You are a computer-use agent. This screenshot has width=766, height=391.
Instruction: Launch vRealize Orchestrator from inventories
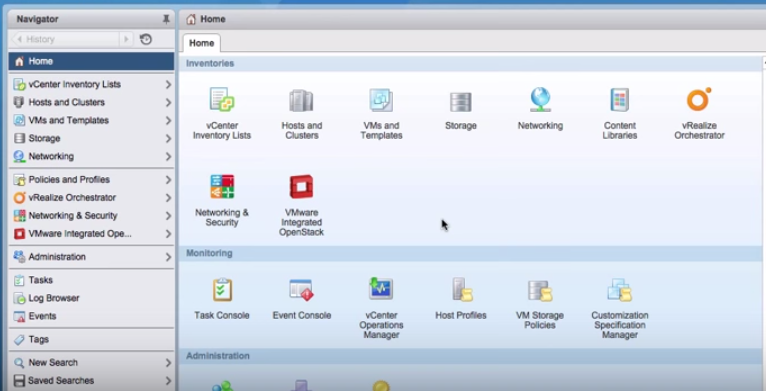coord(699,99)
